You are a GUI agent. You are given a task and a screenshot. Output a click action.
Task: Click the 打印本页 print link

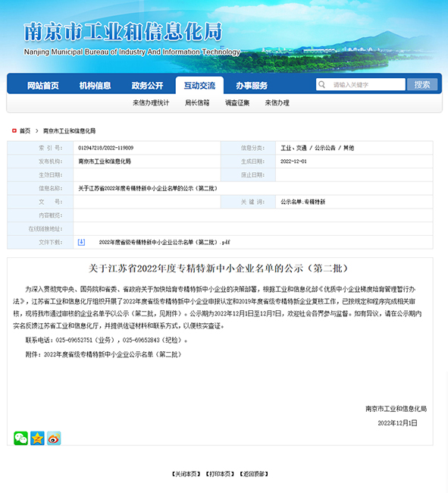coord(220,474)
